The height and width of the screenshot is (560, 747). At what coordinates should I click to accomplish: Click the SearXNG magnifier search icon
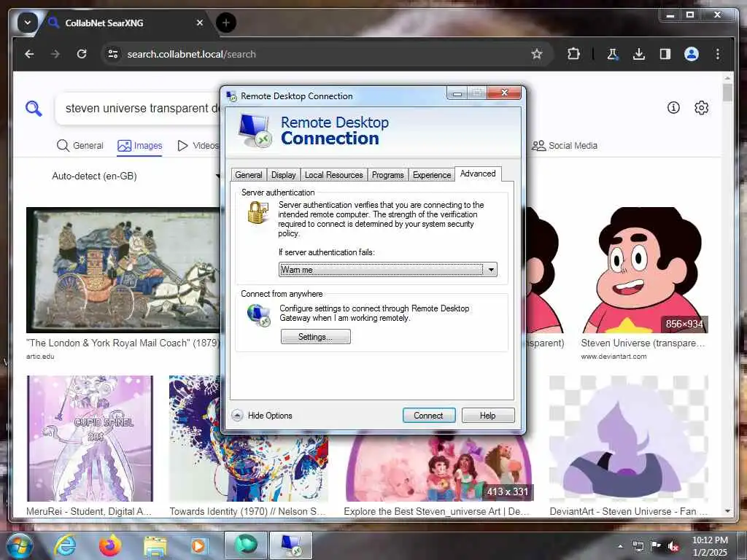(x=34, y=109)
